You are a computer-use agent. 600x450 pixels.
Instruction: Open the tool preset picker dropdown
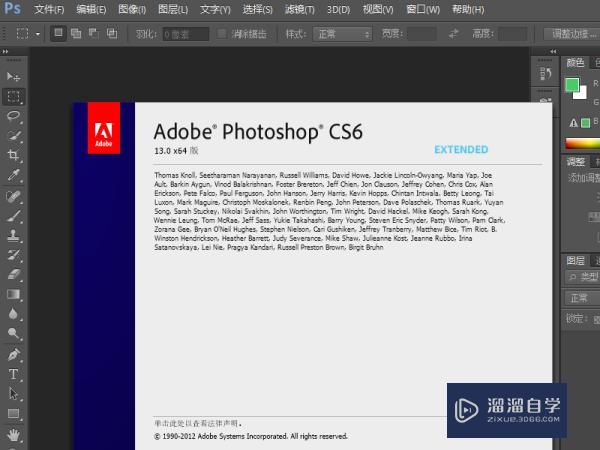click(38, 34)
